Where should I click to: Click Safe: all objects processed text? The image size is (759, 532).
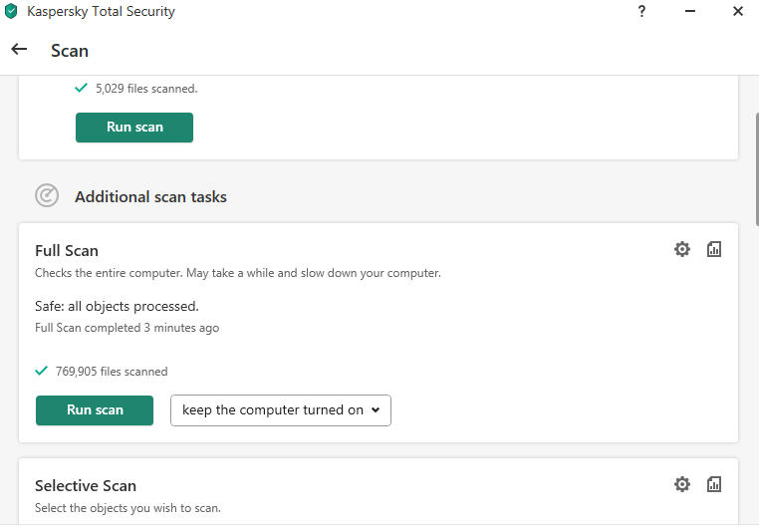coord(117,307)
